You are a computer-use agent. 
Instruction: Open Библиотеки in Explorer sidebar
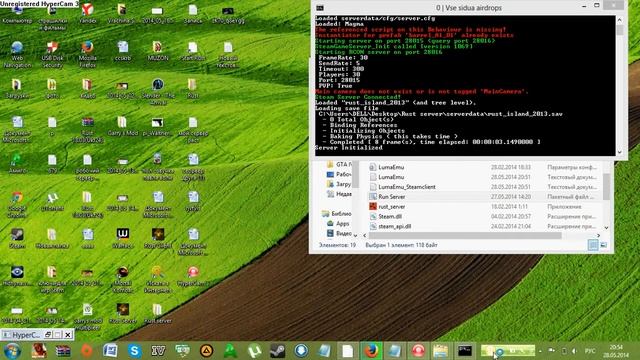click(337, 213)
